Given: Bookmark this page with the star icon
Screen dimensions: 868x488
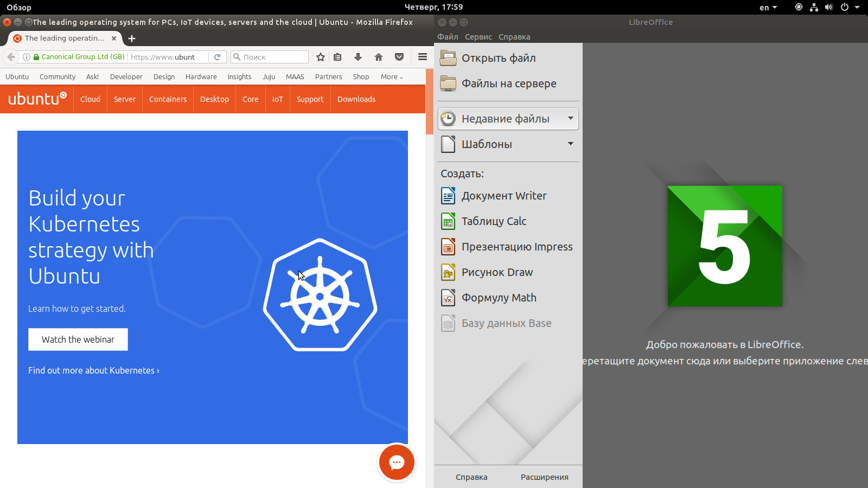Looking at the screenshot, I should pyautogui.click(x=321, y=57).
